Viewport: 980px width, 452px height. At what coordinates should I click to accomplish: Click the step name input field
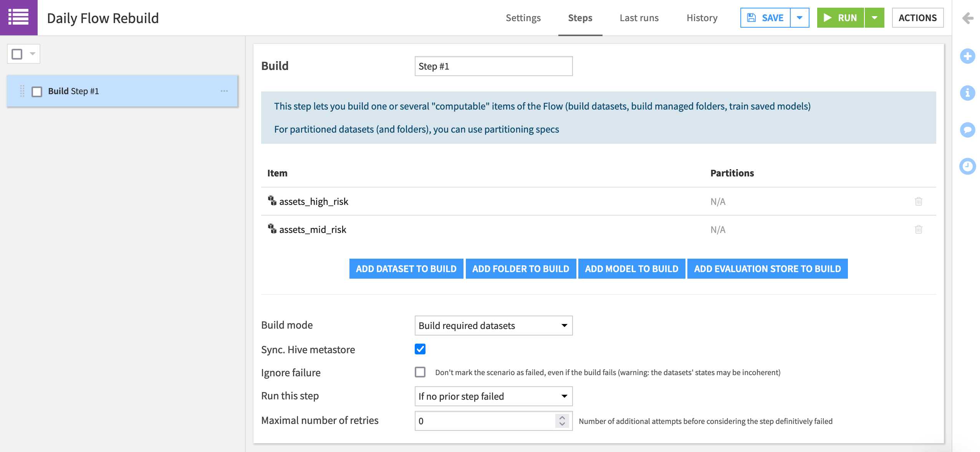[x=493, y=66]
